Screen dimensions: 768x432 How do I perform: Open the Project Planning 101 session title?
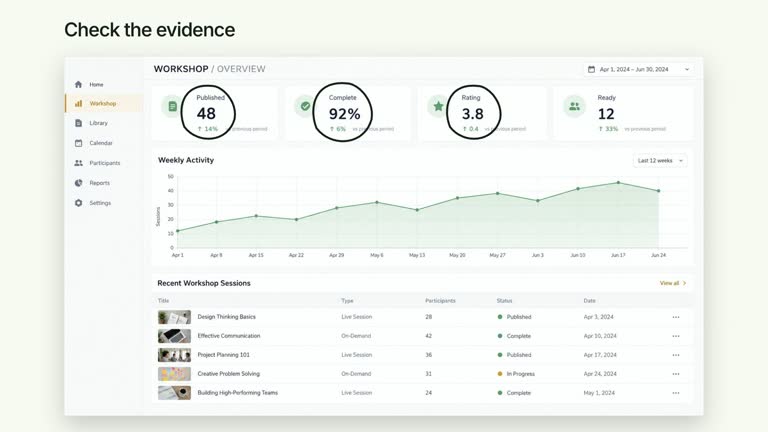tap(223, 355)
